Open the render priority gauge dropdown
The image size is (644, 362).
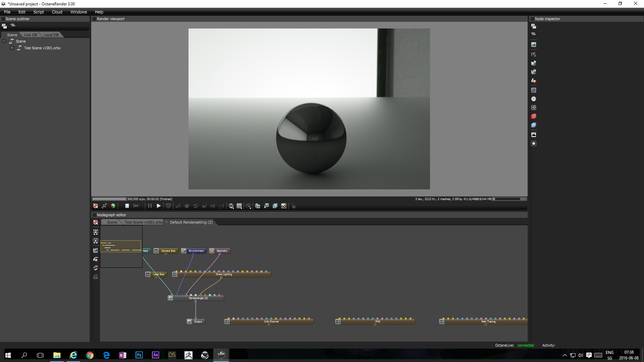248,206
